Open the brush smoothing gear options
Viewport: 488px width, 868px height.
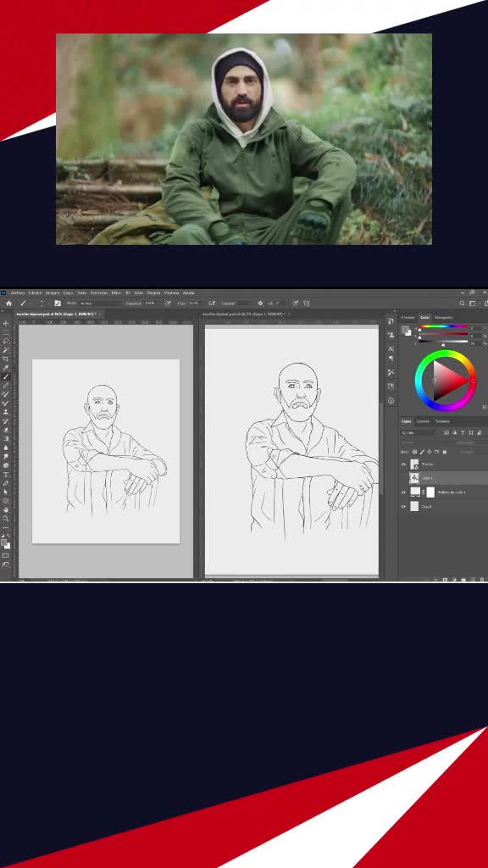coord(260,303)
